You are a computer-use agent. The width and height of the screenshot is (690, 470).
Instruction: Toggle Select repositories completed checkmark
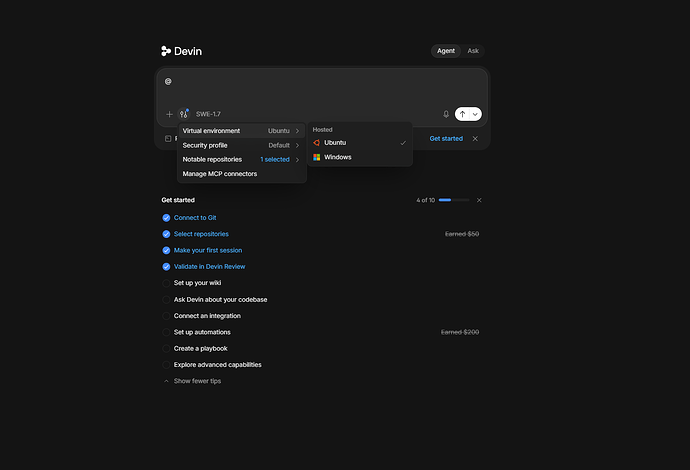click(166, 234)
